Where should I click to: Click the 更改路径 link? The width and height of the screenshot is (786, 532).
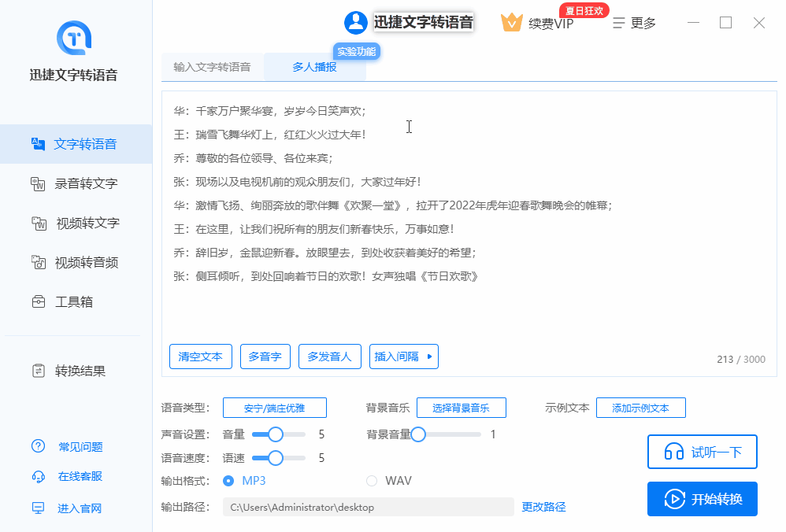[543, 507]
